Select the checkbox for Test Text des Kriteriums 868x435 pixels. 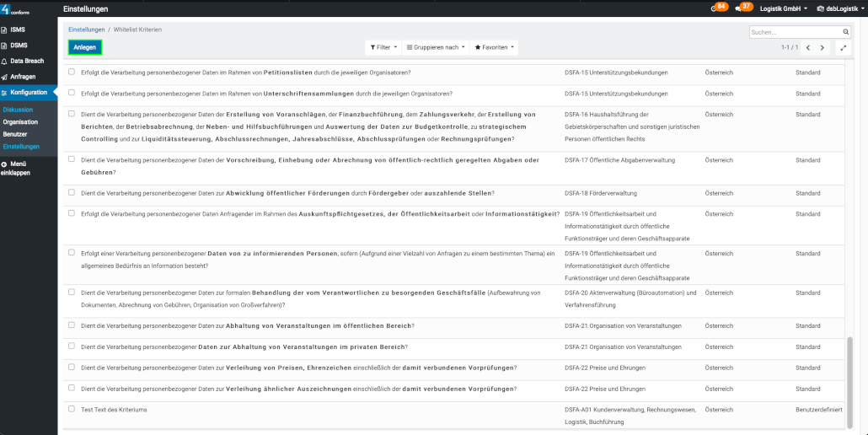[x=72, y=409]
